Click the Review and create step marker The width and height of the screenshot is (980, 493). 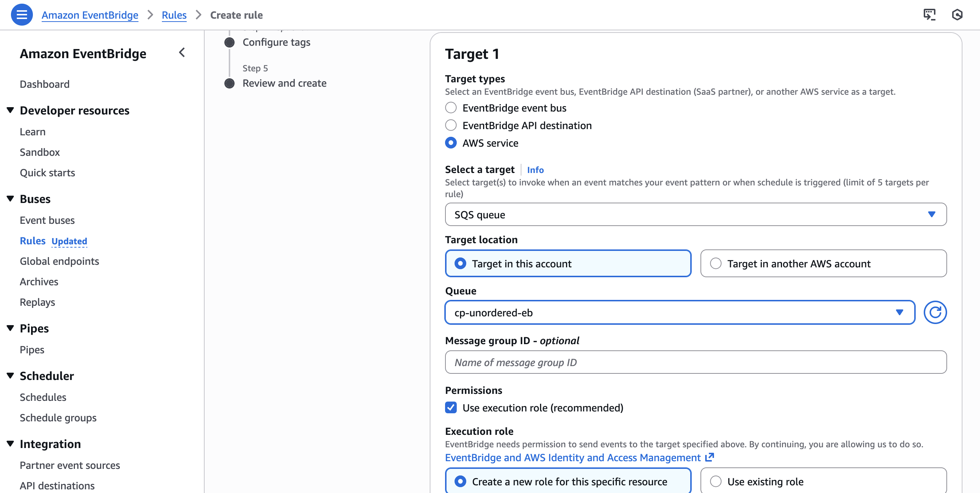[229, 83]
